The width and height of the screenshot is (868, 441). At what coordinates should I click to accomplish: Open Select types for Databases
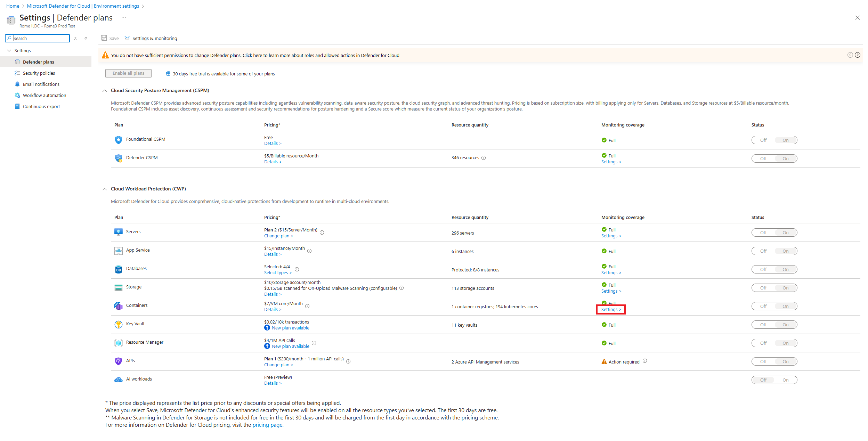point(278,272)
